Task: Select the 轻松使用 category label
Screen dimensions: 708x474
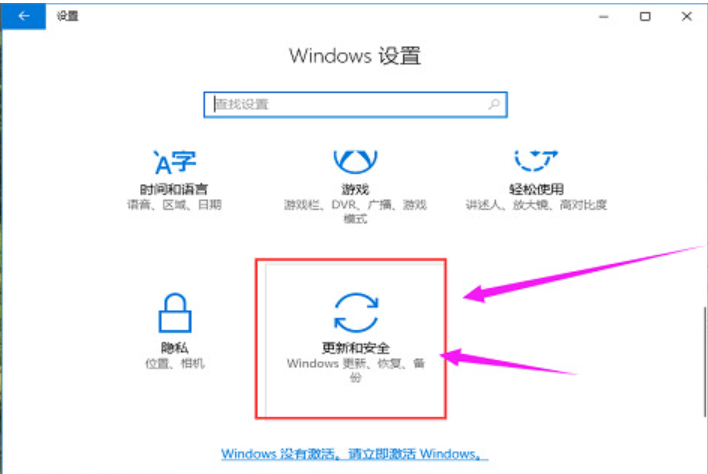Action: (536, 189)
